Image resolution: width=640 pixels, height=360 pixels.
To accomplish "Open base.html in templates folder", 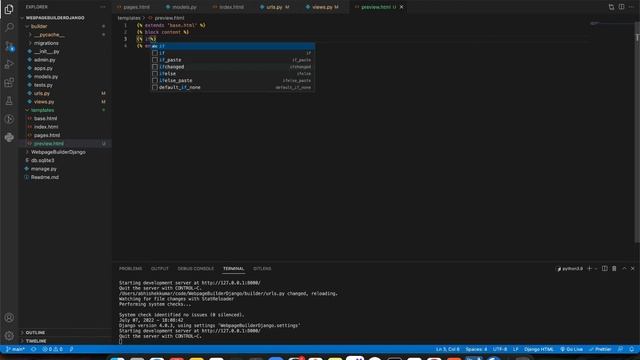I will click(x=45, y=118).
